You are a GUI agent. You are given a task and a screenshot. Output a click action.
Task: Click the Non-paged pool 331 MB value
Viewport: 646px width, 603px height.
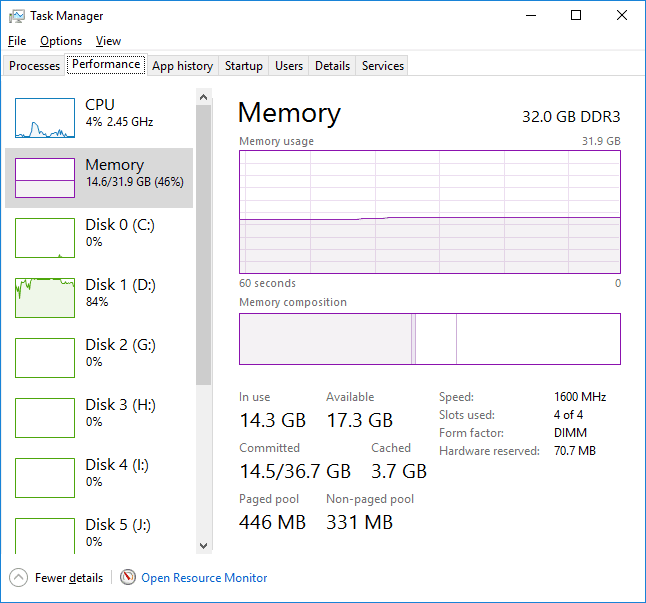pos(360,522)
